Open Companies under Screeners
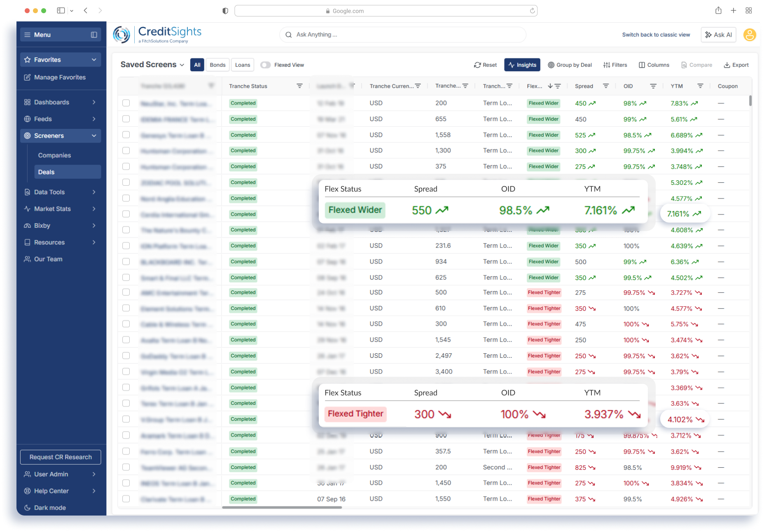The image size is (764, 532). pyautogui.click(x=54, y=155)
